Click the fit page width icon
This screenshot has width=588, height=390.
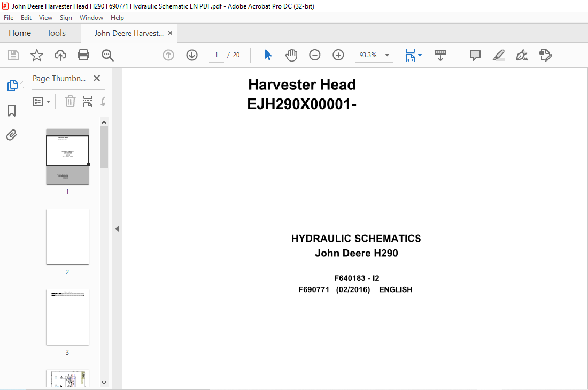tap(410, 55)
